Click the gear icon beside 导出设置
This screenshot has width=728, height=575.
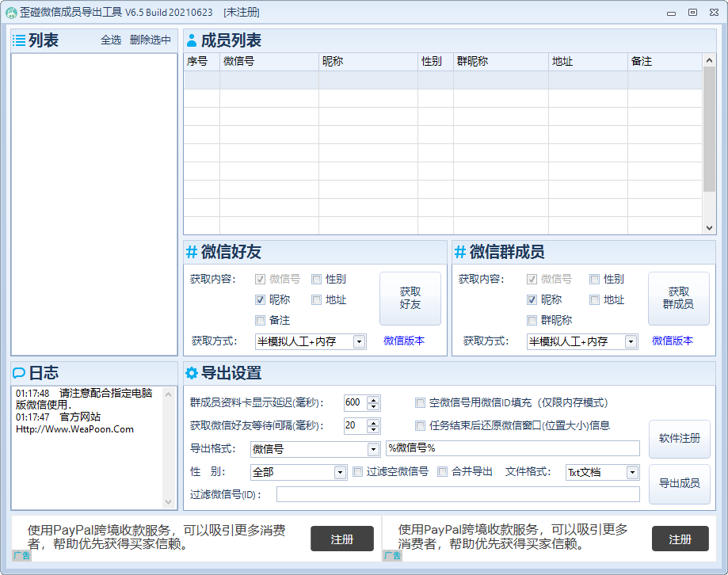point(192,373)
